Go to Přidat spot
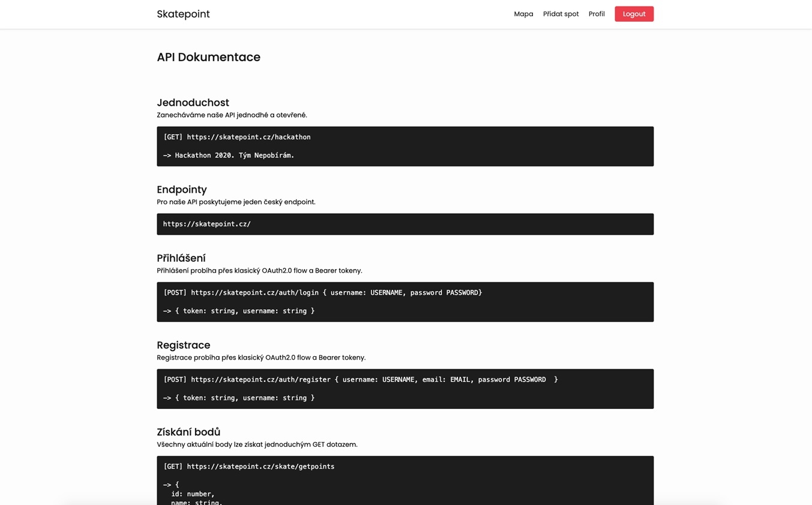Viewport: 812px width, 505px height. coord(561,14)
